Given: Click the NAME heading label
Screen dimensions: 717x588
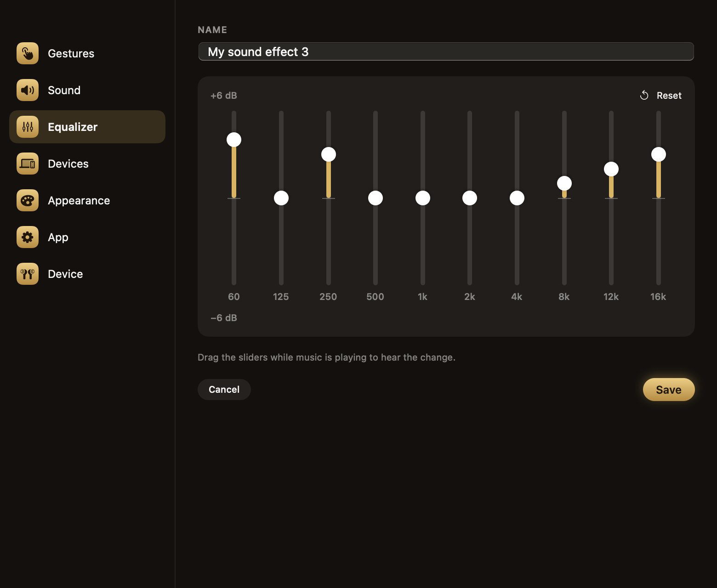Looking at the screenshot, I should point(212,30).
